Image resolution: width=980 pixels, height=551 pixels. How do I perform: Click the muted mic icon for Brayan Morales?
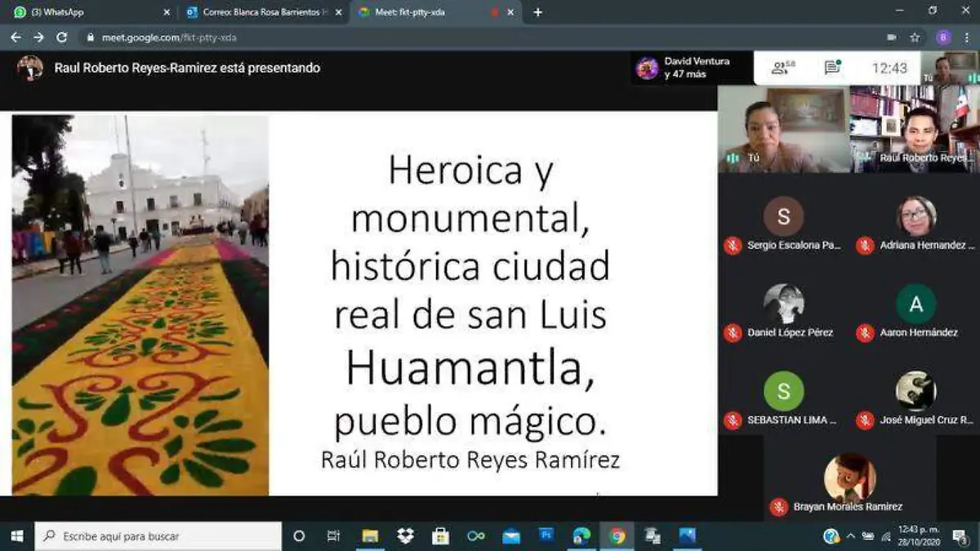[778, 507]
